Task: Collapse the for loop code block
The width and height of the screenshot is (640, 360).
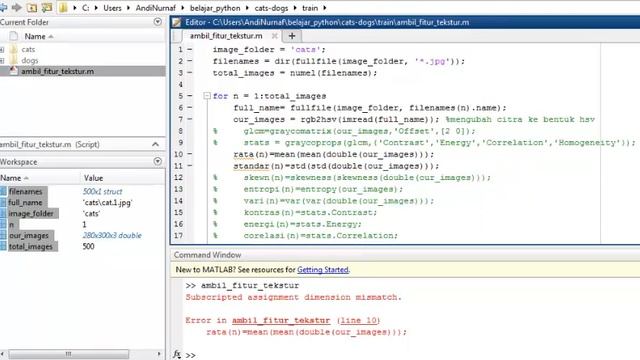Action: pos(207,96)
